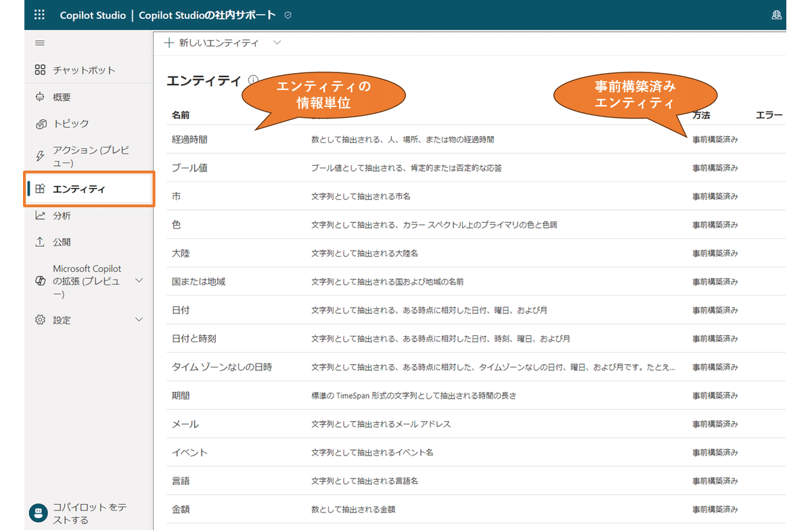Click the 設定 gear icon
The height and width of the screenshot is (530, 812).
[x=40, y=319]
